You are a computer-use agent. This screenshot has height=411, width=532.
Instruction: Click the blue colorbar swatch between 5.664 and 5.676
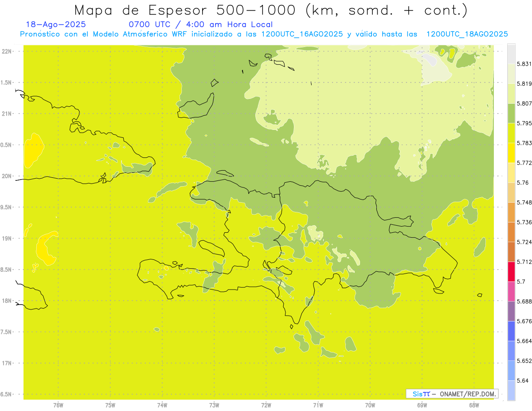pyautogui.click(x=511, y=331)
